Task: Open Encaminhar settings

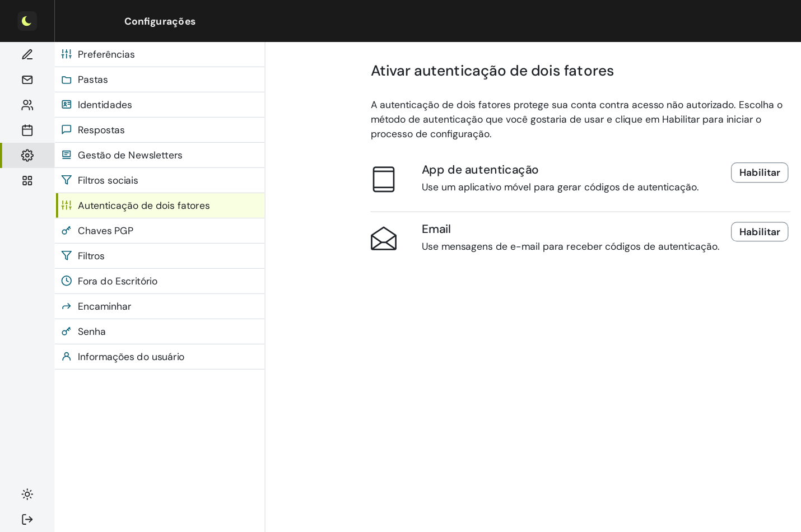Action: click(x=160, y=306)
